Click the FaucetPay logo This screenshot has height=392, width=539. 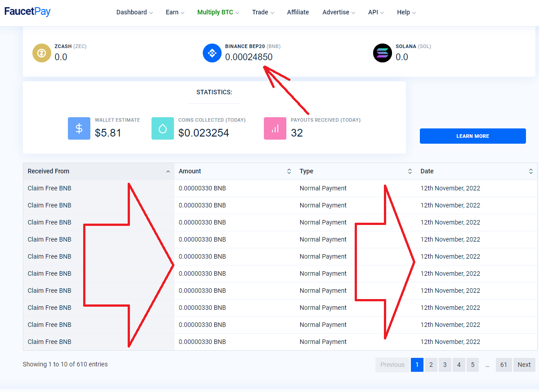pyautogui.click(x=27, y=12)
